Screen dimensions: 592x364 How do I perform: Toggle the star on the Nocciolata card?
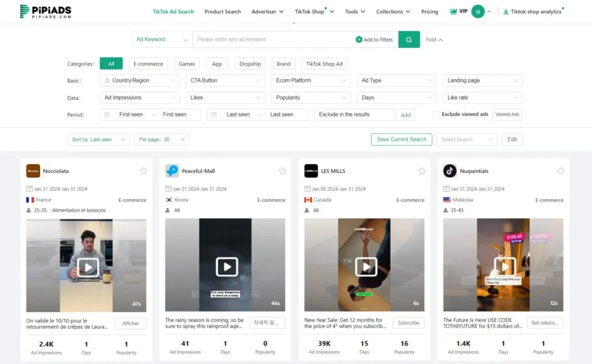point(143,170)
